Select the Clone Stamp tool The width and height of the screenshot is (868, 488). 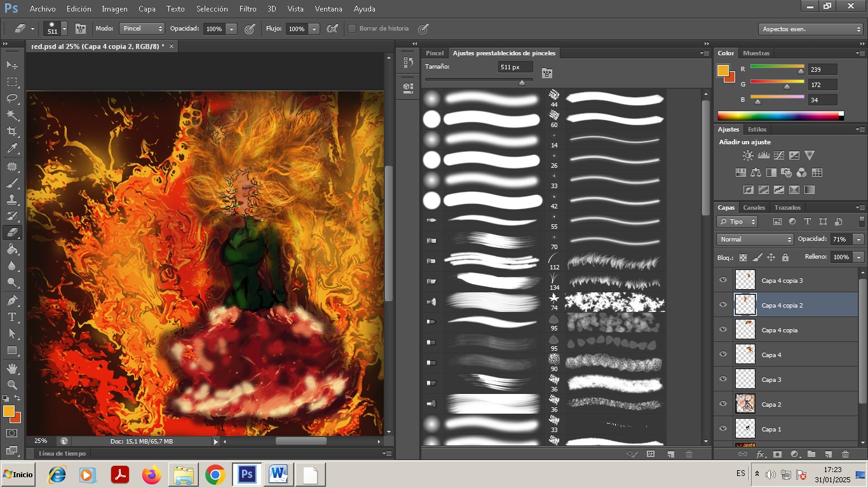tap(12, 200)
